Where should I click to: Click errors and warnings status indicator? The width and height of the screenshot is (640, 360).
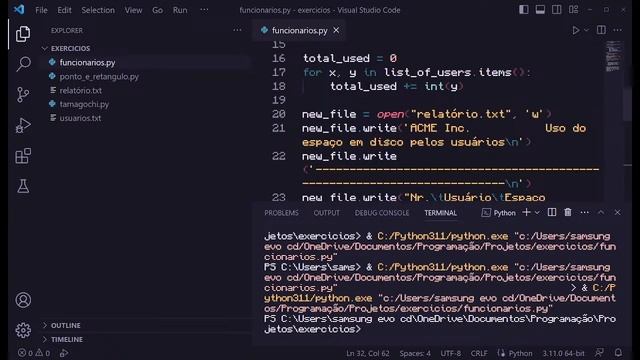(x=34, y=353)
